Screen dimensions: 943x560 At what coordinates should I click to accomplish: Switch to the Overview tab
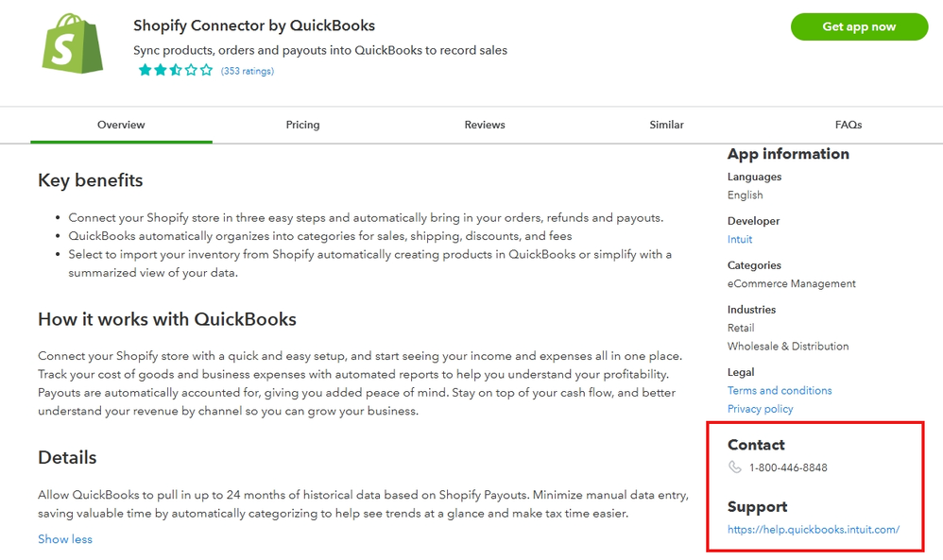(121, 125)
